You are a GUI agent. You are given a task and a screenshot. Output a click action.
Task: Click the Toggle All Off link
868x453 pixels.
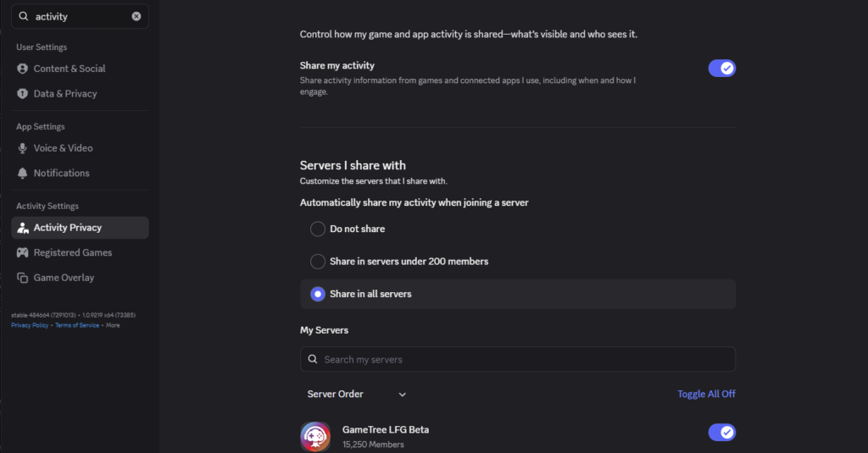point(706,394)
